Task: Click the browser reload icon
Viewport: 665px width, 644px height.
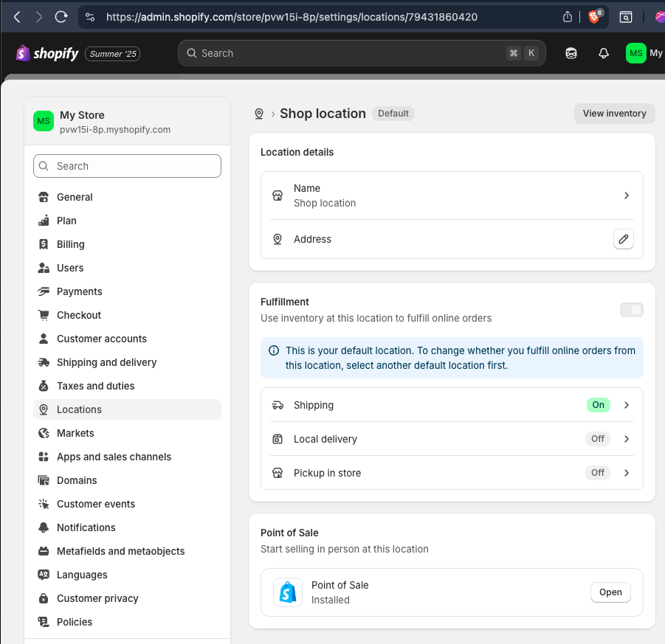Action: point(61,17)
